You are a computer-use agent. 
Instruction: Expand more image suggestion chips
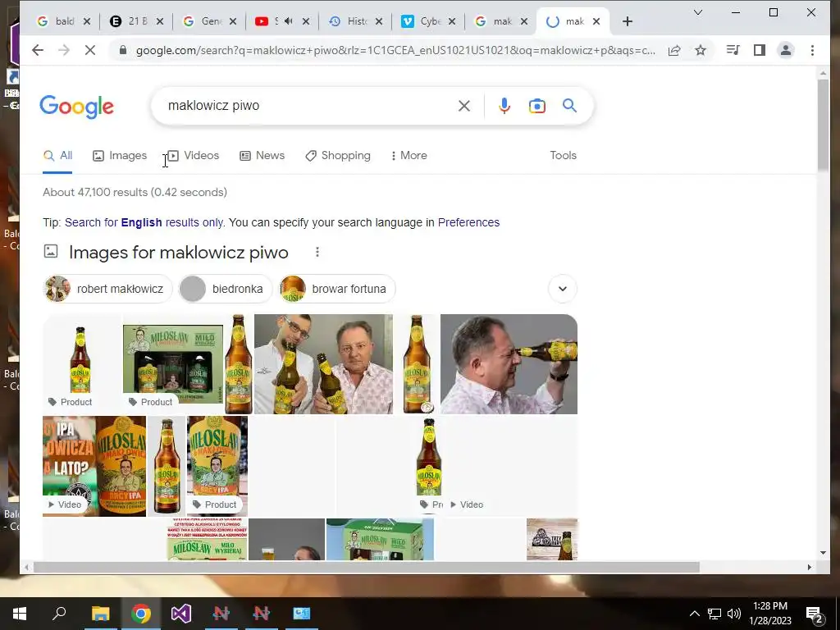coord(563,289)
